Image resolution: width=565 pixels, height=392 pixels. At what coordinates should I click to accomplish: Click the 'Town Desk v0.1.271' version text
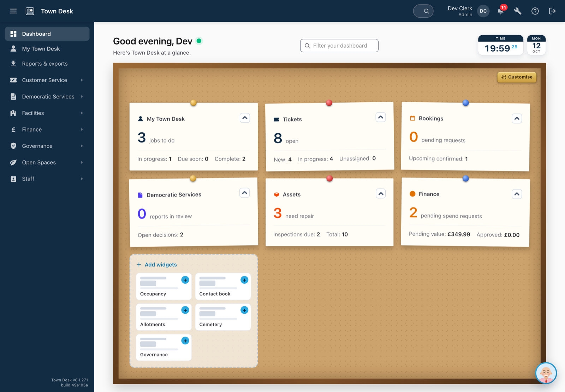70,380
